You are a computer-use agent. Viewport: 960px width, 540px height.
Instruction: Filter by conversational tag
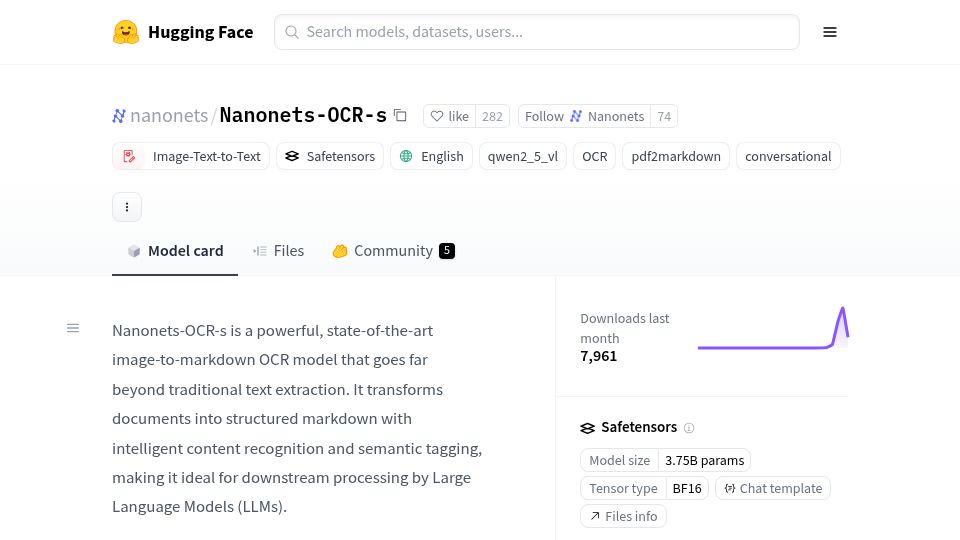point(788,156)
